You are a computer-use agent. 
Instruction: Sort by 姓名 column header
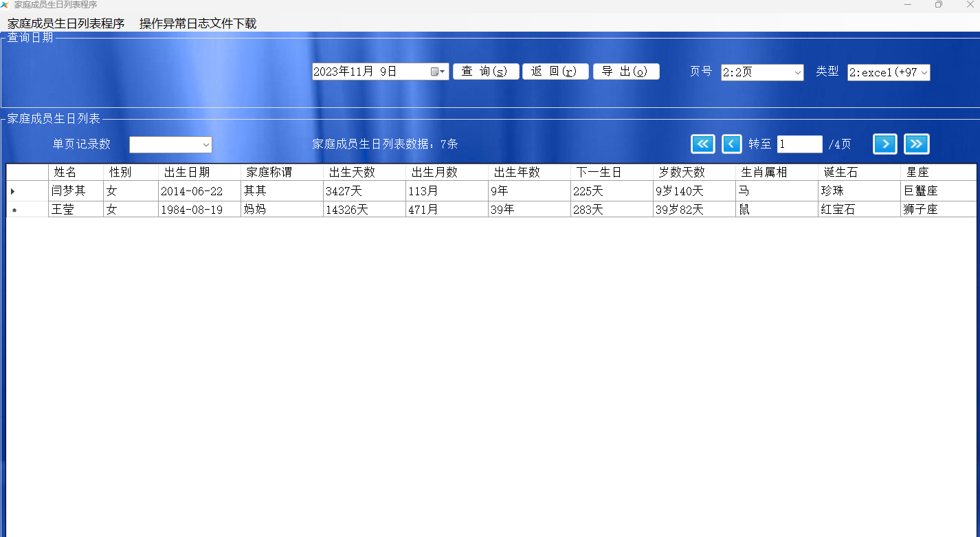click(x=76, y=173)
